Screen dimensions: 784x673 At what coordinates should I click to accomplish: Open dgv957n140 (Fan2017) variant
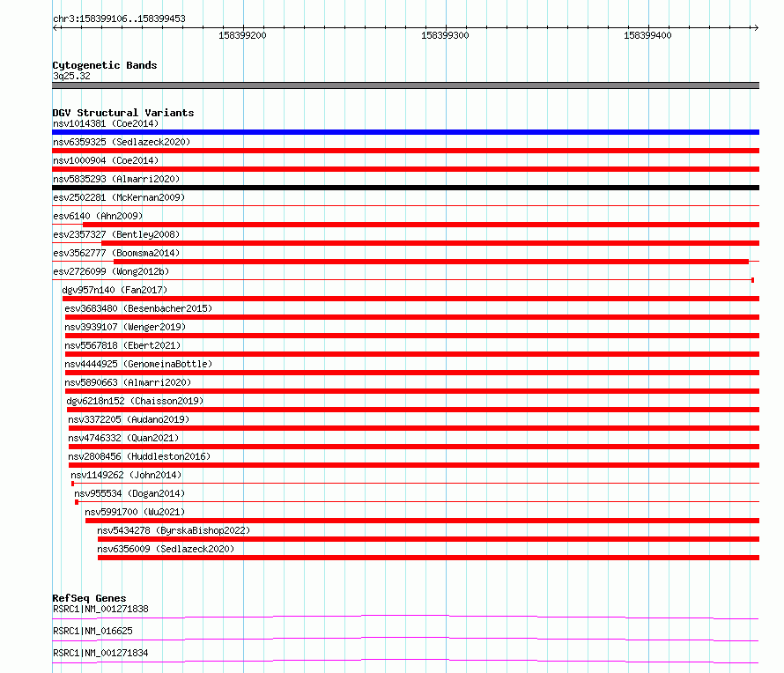click(x=115, y=290)
